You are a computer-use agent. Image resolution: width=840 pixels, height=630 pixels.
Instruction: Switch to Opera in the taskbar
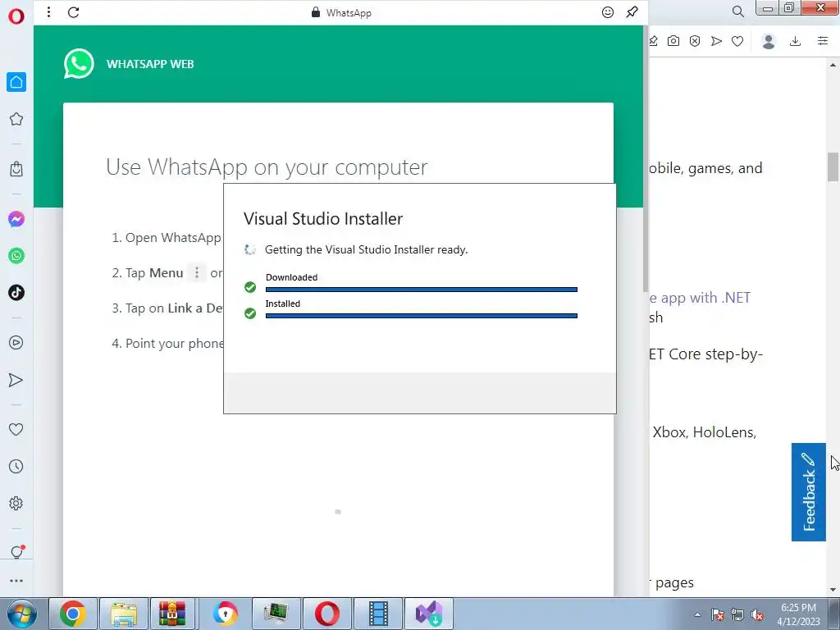tap(327, 614)
